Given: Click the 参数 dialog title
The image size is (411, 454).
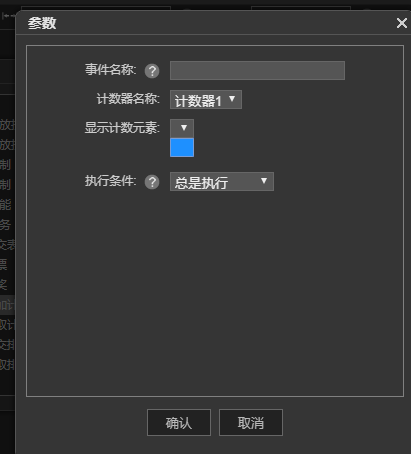Looking at the screenshot, I should pos(42,23).
